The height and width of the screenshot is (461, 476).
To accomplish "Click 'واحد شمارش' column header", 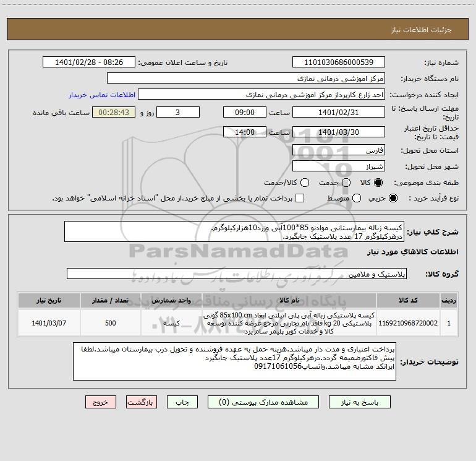I will click(171, 300).
